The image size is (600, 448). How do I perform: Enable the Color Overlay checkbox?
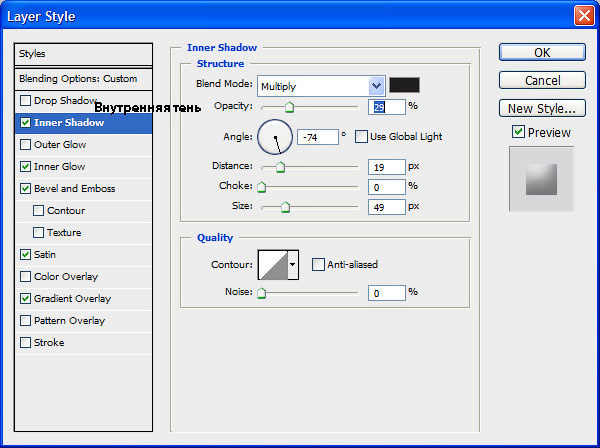coord(25,277)
